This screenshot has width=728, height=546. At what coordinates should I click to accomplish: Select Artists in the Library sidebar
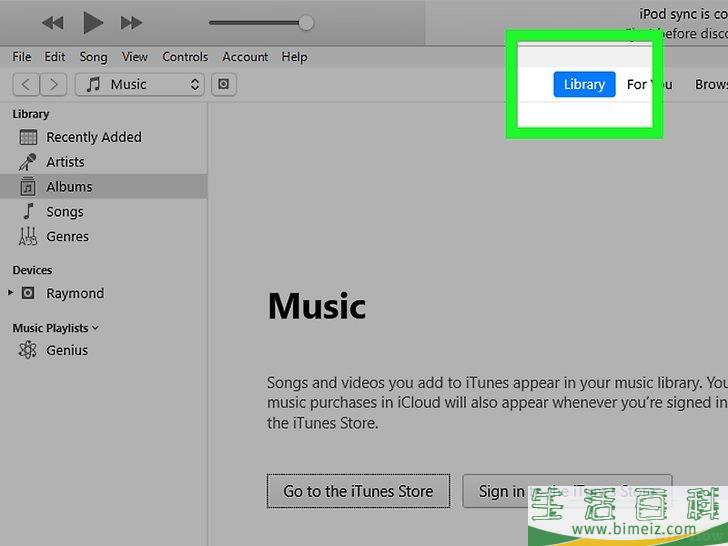[x=65, y=162]
